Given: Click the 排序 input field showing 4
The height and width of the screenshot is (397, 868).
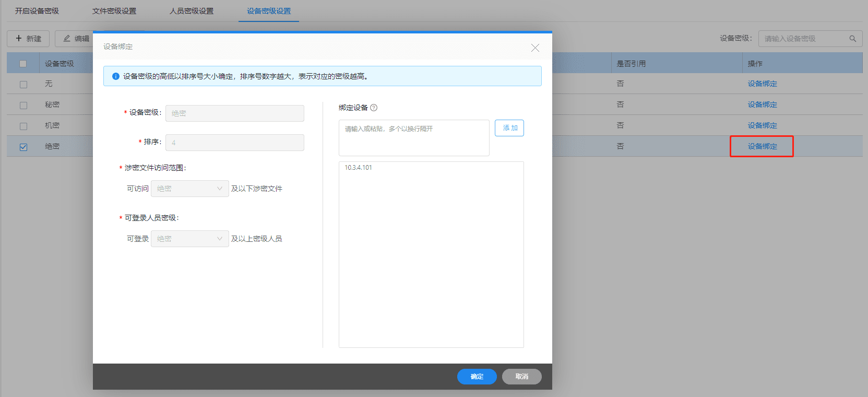Looking at the screenshot, I should coord(235,143).
